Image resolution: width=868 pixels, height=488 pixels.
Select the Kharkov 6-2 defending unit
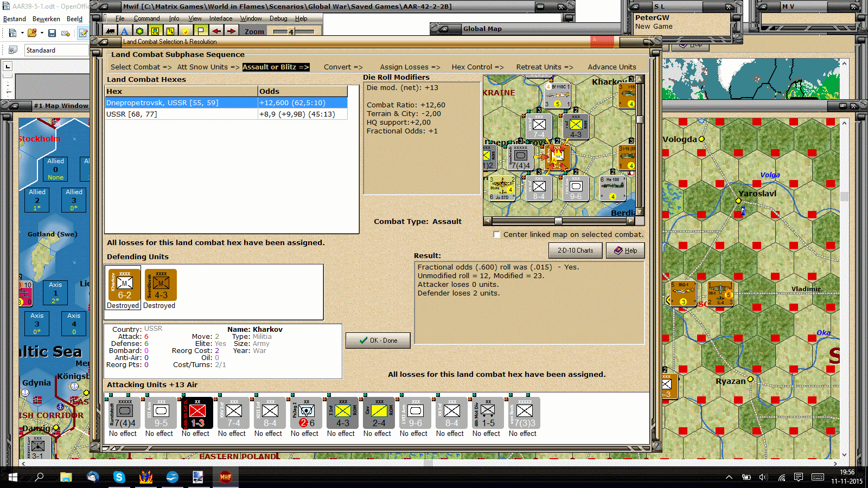[x=124, y=285]
